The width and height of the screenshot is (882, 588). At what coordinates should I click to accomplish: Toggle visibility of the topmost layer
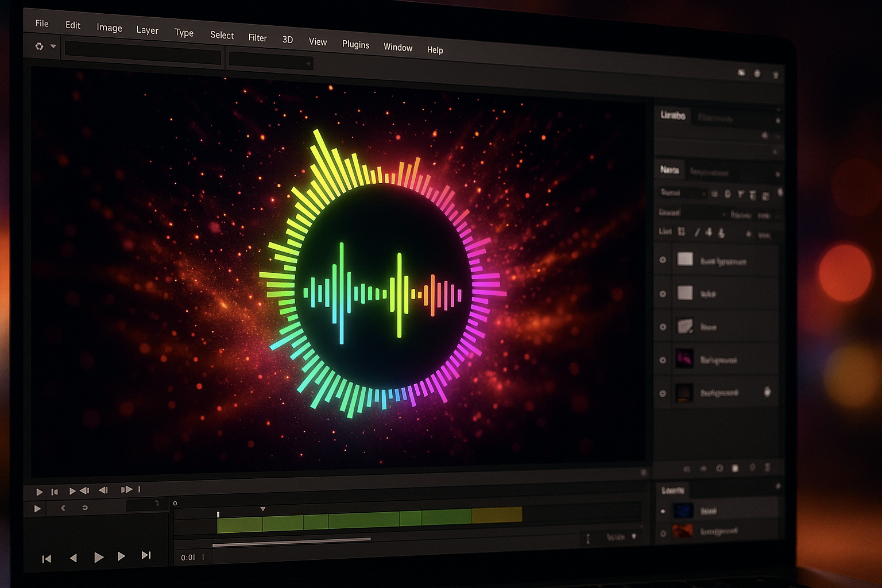click(x=663, y=260)
